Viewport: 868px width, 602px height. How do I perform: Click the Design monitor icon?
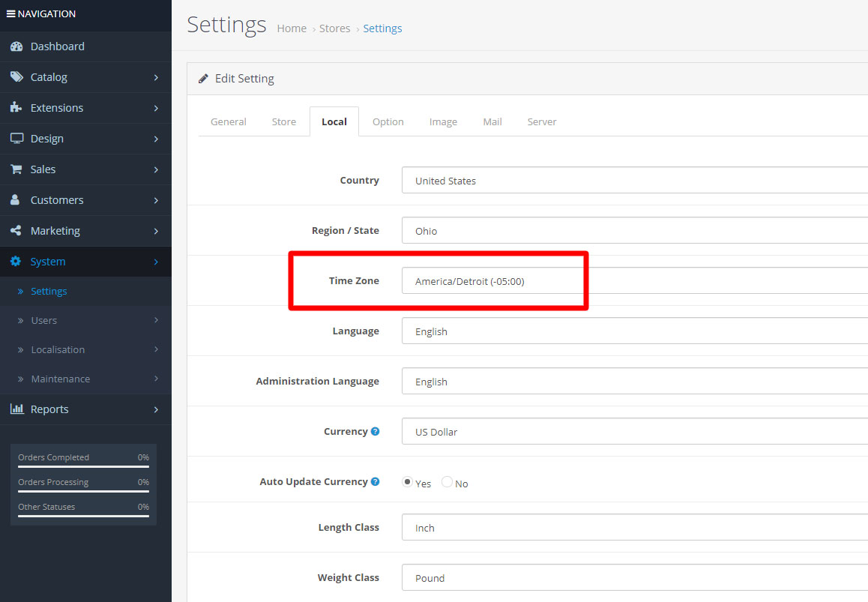tap(16, 139)
